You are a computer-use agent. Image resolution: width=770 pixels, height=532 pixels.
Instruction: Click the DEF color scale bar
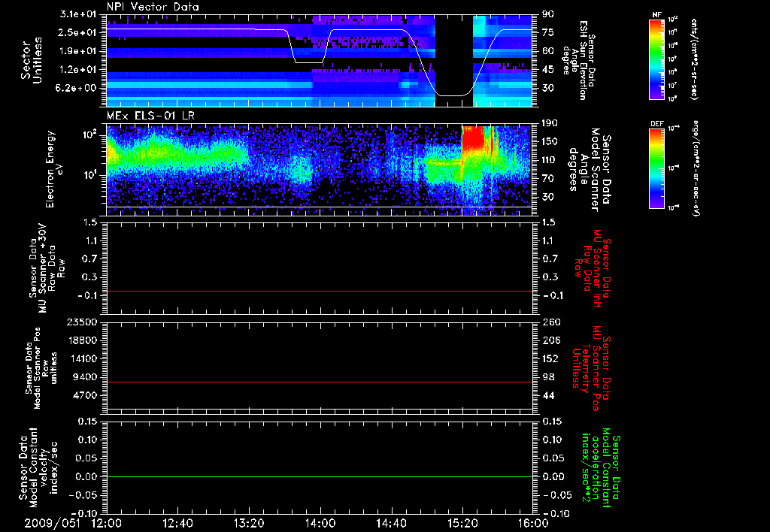pyautogui.click(x=656, y=168)
